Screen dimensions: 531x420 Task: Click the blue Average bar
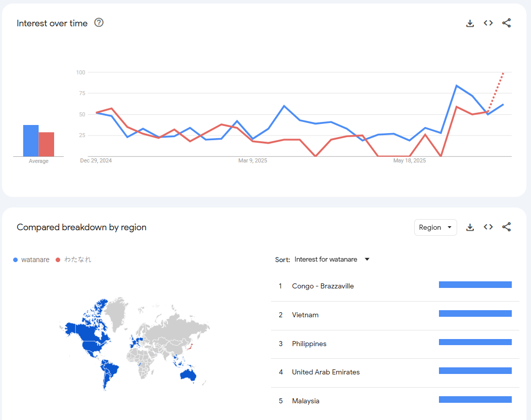(x=31, y=141)
